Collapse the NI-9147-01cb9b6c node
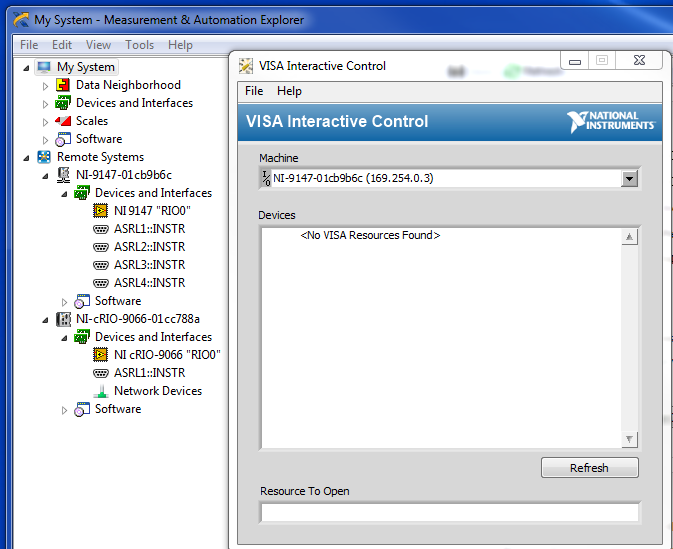The width and height of the screenshot is (673, 549). 45,176
